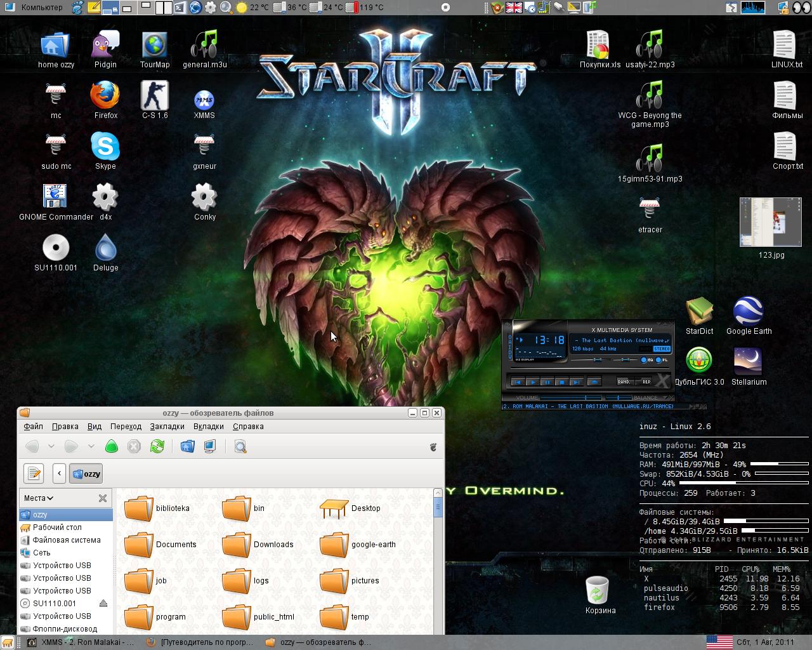Open the Вид menu
The height and width of the screenshot is (650, 812).
[x=95, y=427]
